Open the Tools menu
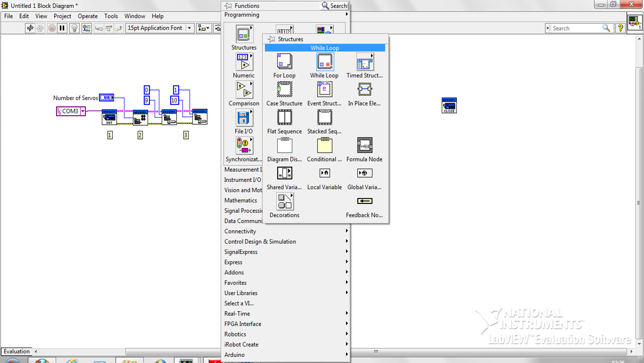The image size is (644, 363). point(111,16)
